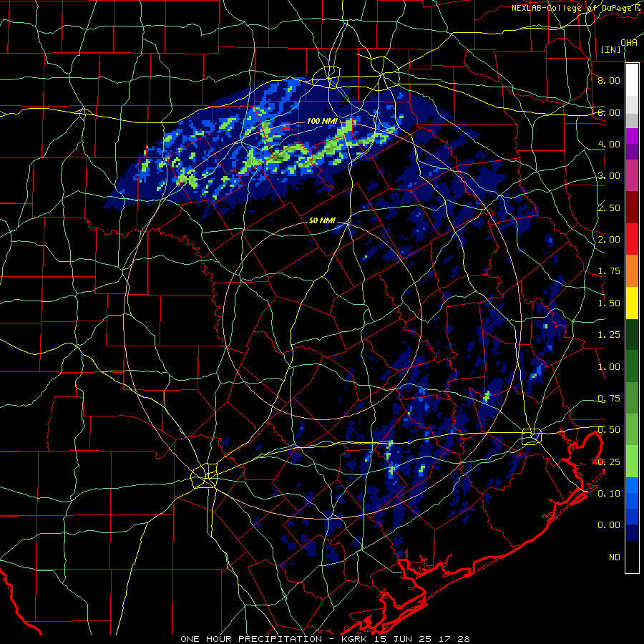Click the 0.10 legend value

pos(609,494)
